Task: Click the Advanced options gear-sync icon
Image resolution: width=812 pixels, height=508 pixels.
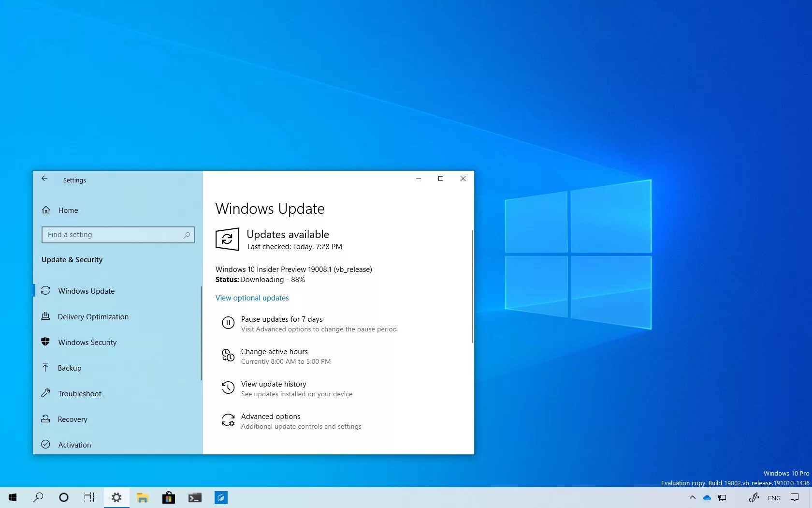Action: coord(228,420)
